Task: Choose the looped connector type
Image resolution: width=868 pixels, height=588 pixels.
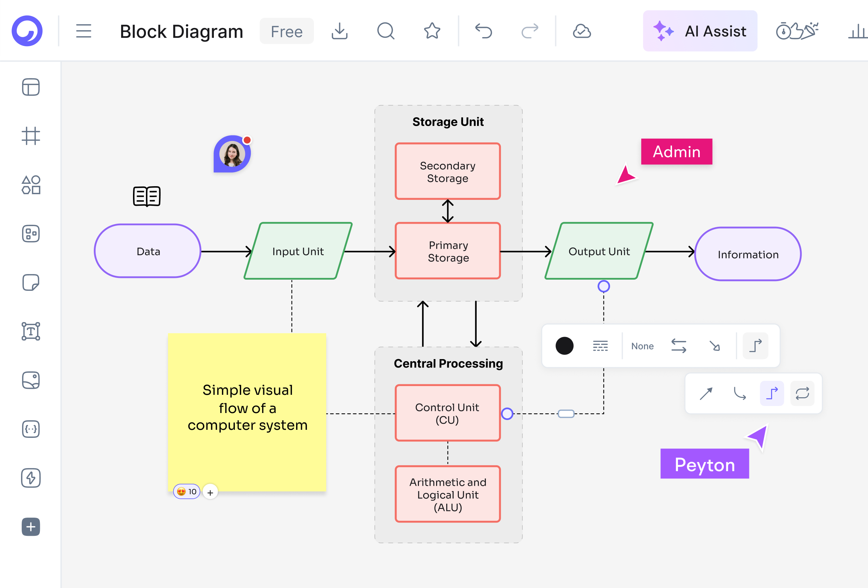Action: (x=802, y=393)
